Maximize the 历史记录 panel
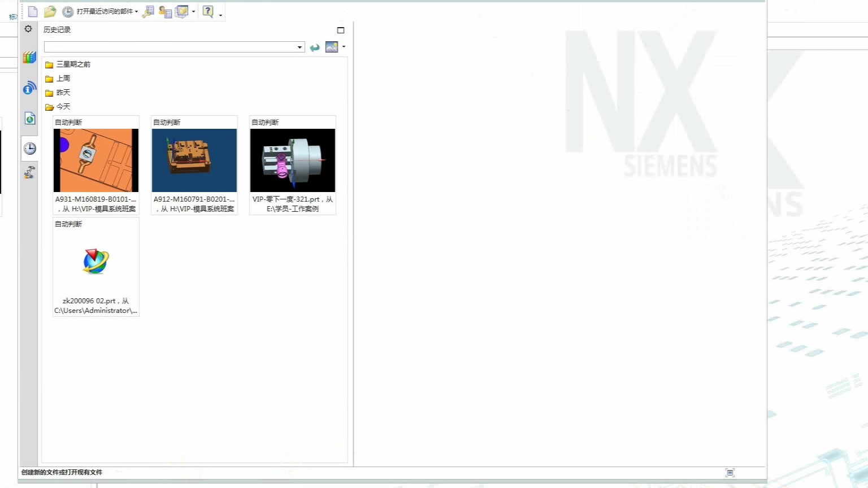Image resolution: width=868 pixels, height=488 pixels. [x=341, y=30]
